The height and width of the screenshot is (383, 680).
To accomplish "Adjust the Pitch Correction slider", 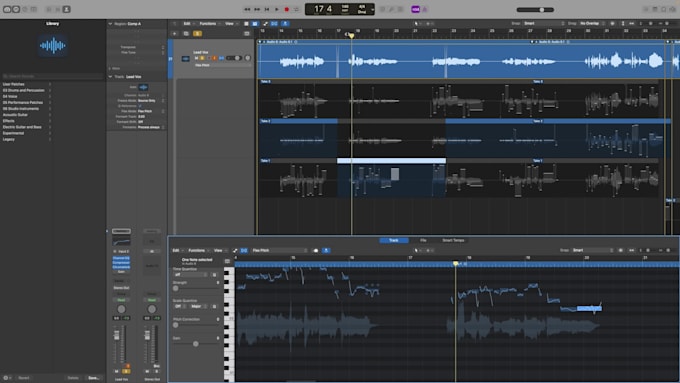I will (x=196, y=324).
